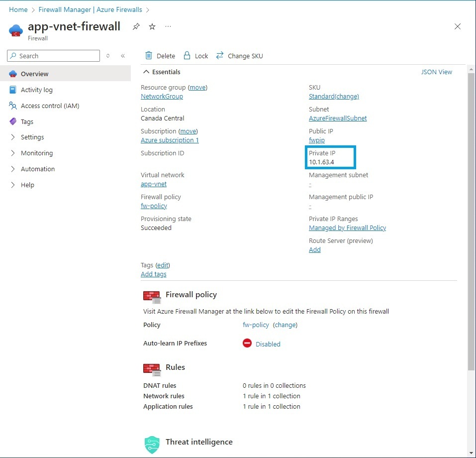Open the Home breadcrumb link
This screenshot has height=458, width=476.
(18, 9)
